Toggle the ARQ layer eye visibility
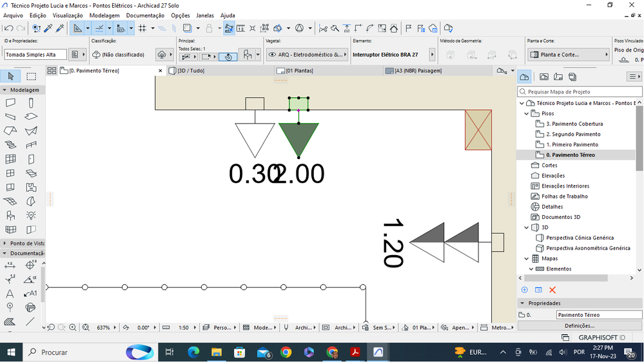Viewport: 644px width, 362px height. tap(272, 55)
